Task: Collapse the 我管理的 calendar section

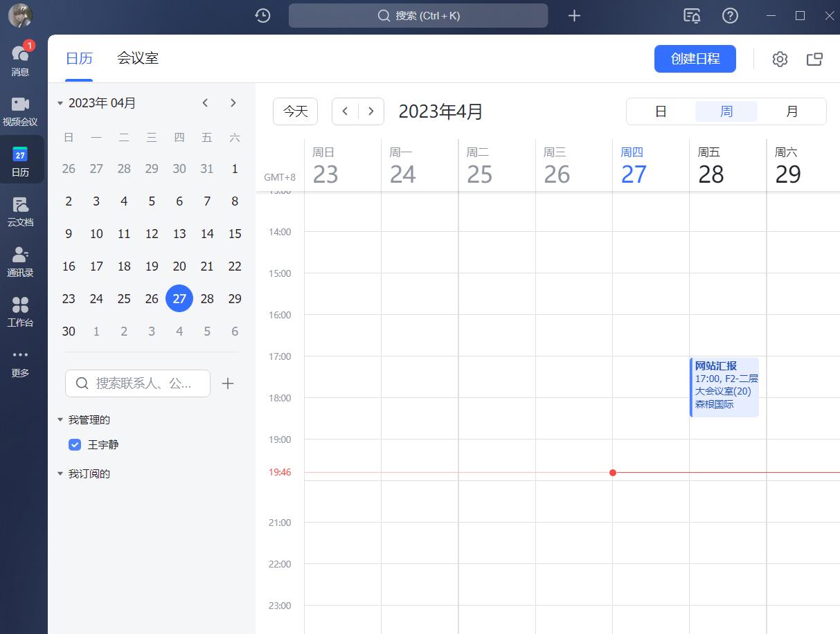Action: click(60, 420)
